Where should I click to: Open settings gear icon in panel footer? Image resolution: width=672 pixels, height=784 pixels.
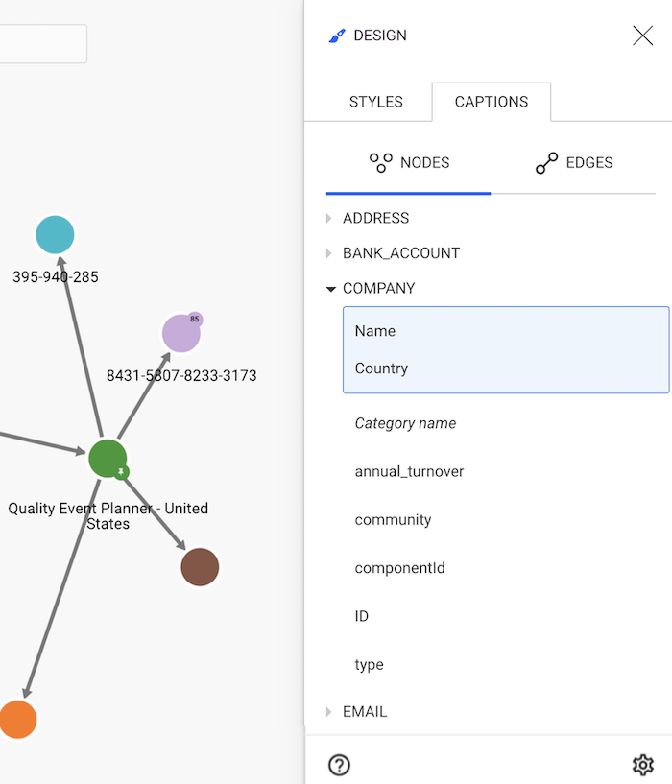[x=642, y=765]
